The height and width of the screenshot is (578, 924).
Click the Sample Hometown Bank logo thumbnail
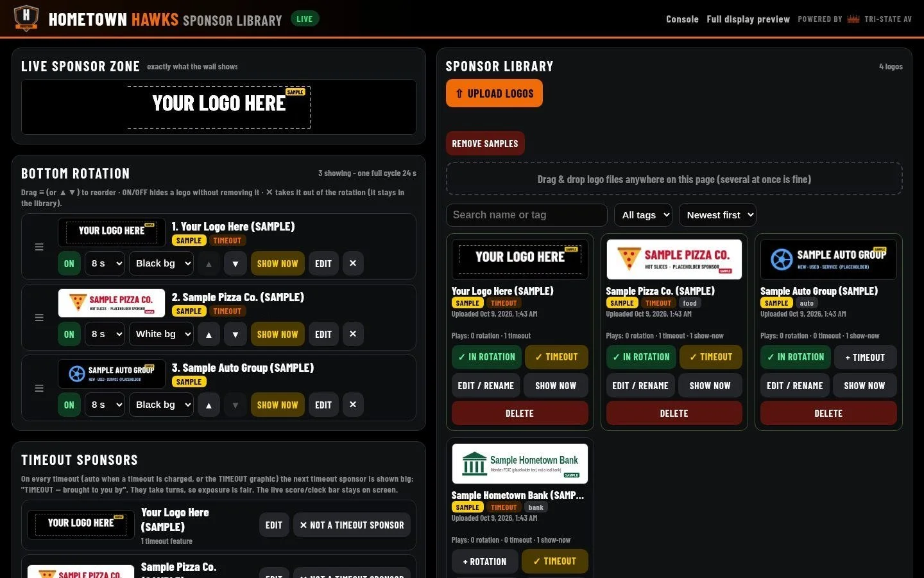pos(520,464)
